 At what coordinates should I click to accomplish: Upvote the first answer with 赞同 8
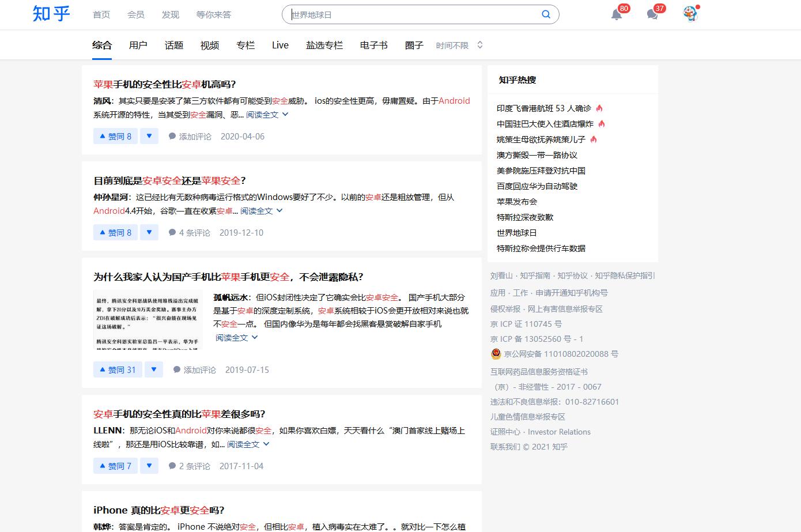click(115, 136)
